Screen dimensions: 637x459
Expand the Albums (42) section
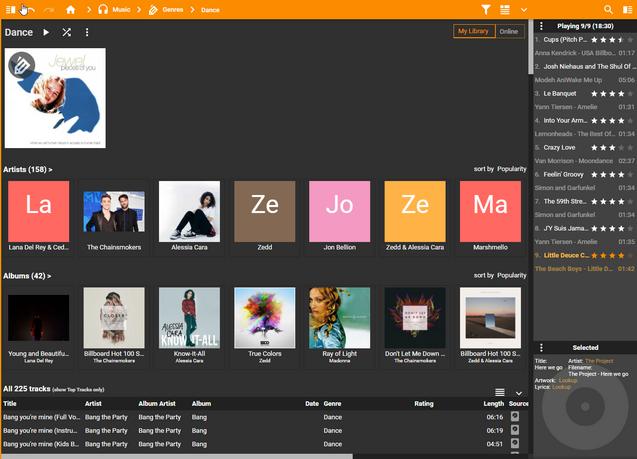coord(28,275)
